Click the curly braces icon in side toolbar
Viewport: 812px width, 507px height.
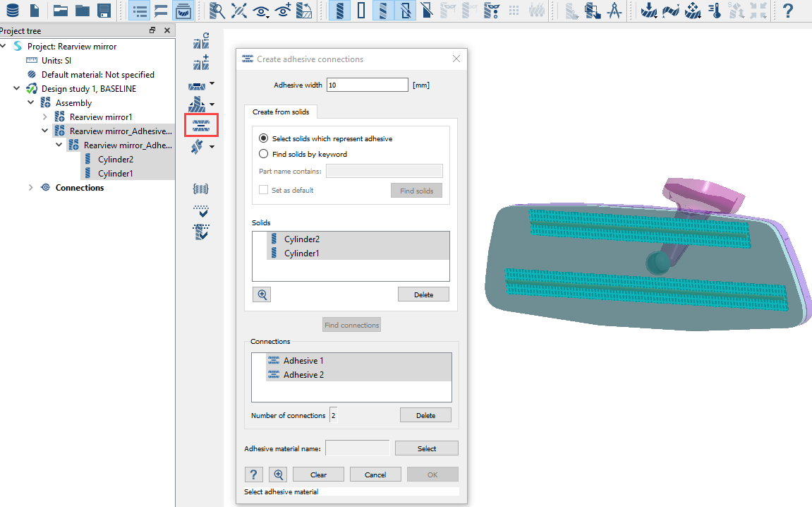(201, 189)
